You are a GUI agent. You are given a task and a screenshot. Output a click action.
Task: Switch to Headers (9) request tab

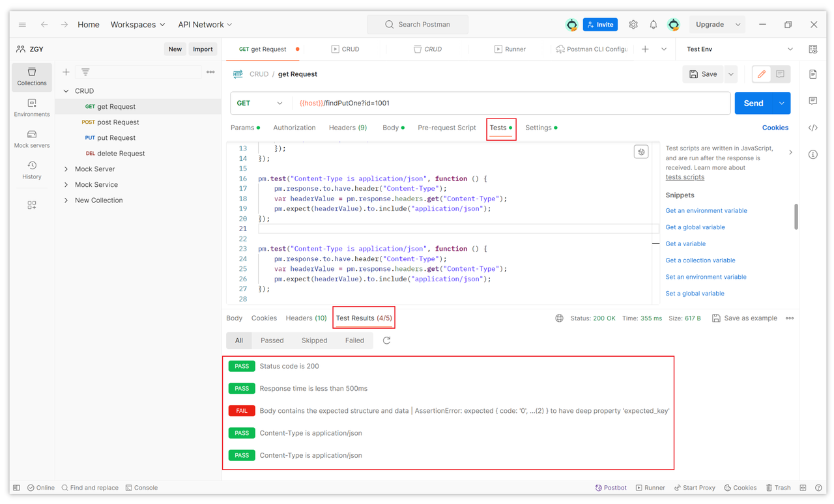tap(347, 128)
